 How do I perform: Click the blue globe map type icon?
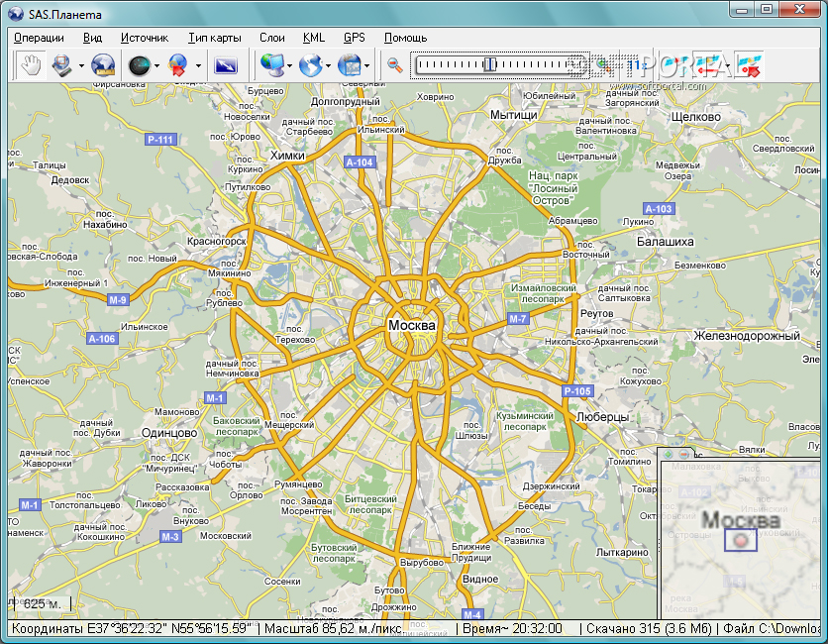311,65
